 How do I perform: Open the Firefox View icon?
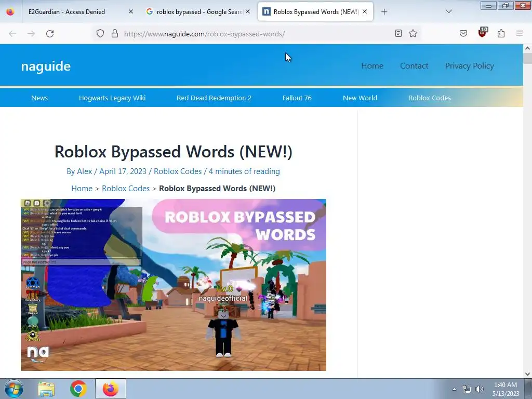[10, 11]
